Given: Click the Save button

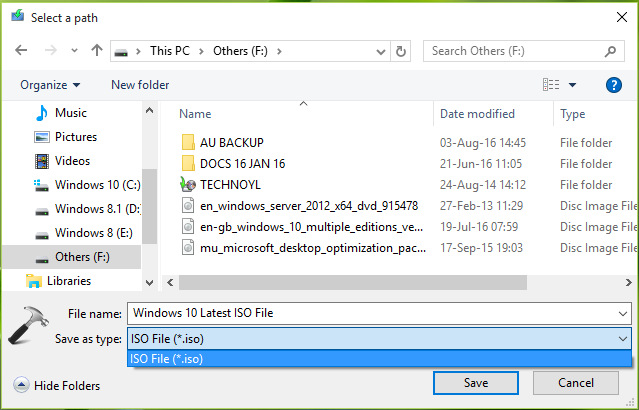Looking at the screenshot, I should point(476,383).
